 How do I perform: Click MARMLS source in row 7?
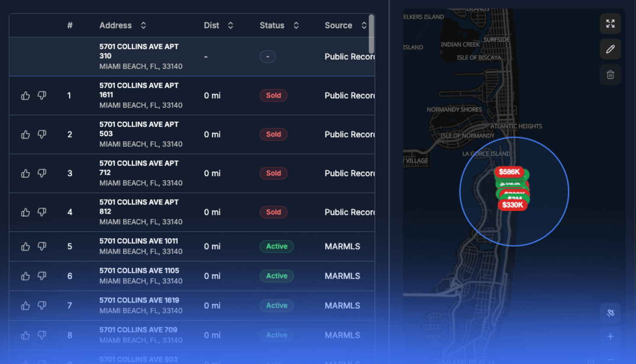coord(342,306)
